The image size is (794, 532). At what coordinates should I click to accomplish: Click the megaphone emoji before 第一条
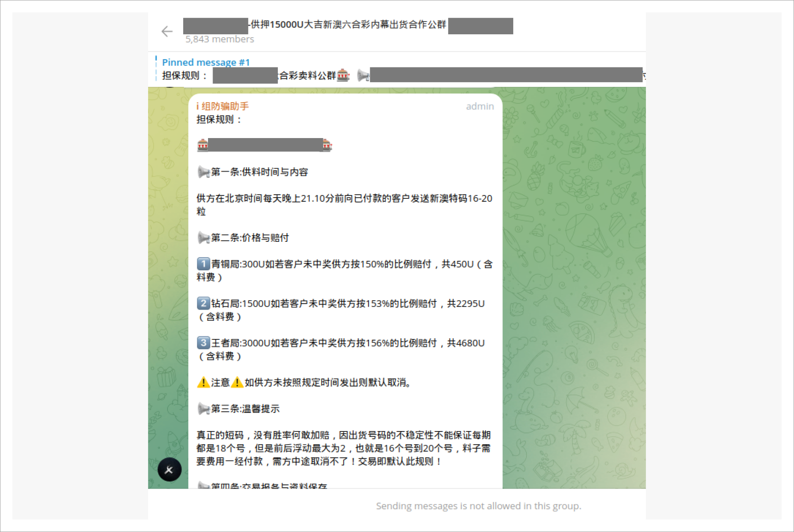coord(203,172)
